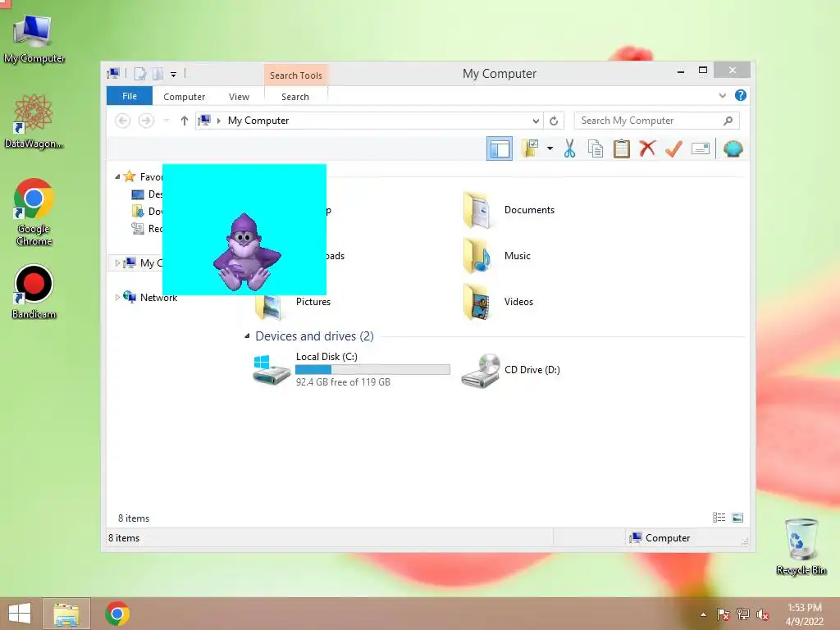Viewport: 840px width, 630px height.
Task: Expand the address bar history dropdown
Action: click(535, 121)
